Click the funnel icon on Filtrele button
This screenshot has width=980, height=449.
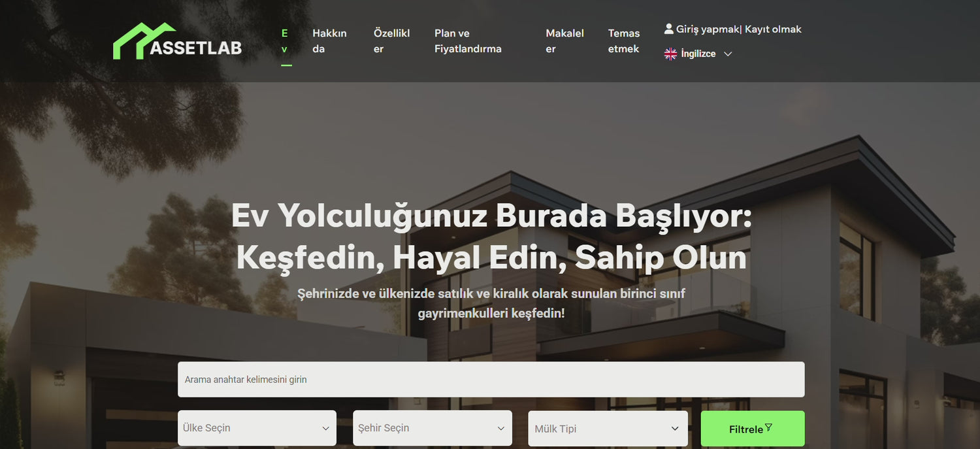(768, 427)
